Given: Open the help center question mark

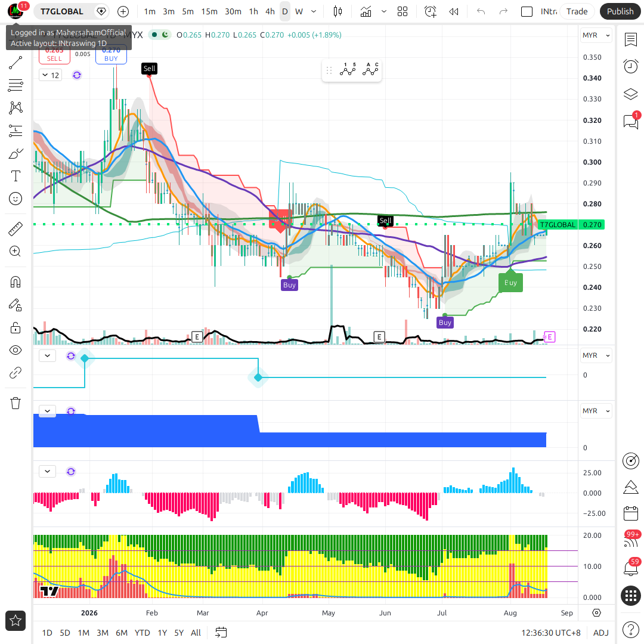Looking at the screenshot, I should click(631, 629).
